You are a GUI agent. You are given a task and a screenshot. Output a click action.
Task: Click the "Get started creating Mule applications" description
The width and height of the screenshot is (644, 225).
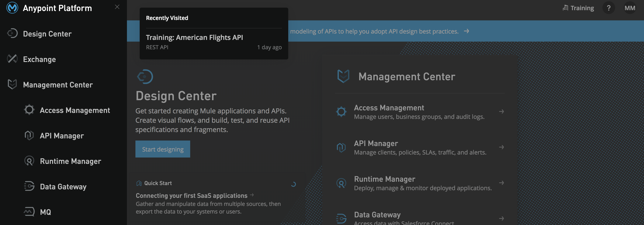(x=212, y=120)
